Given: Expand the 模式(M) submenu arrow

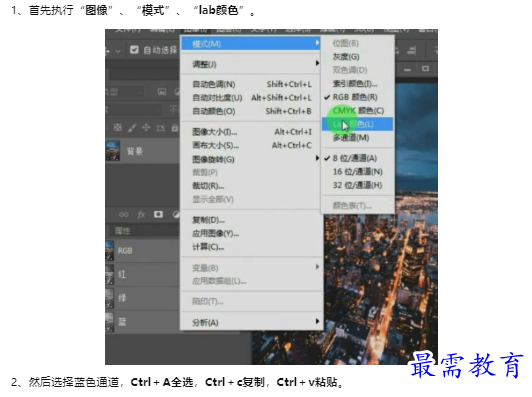Looking at the screenshot, I should click(x=317, y=43).
